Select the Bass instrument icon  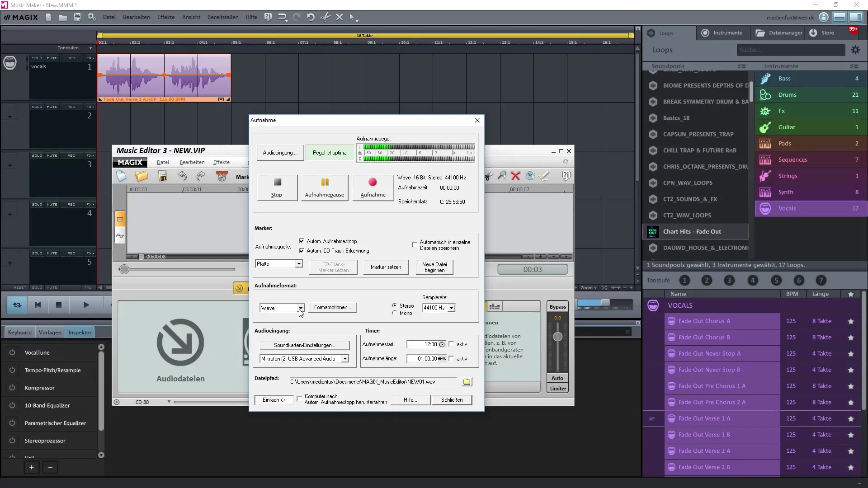point(765,79)
